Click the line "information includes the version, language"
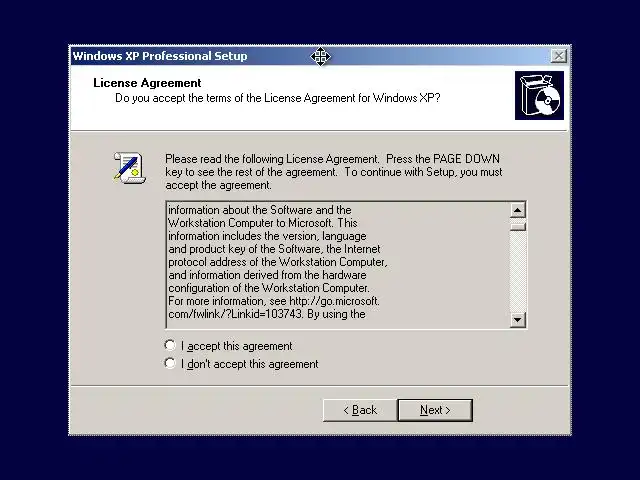 (x=267, y=236)
